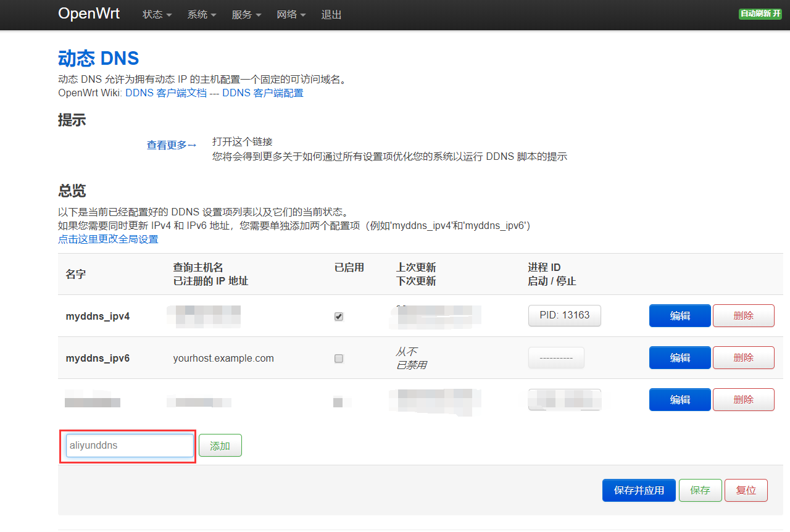The height and width of the screenshot is (532, 790).
Task: Edit the myddns_ipv4 entry
Action: coord(680,316)
